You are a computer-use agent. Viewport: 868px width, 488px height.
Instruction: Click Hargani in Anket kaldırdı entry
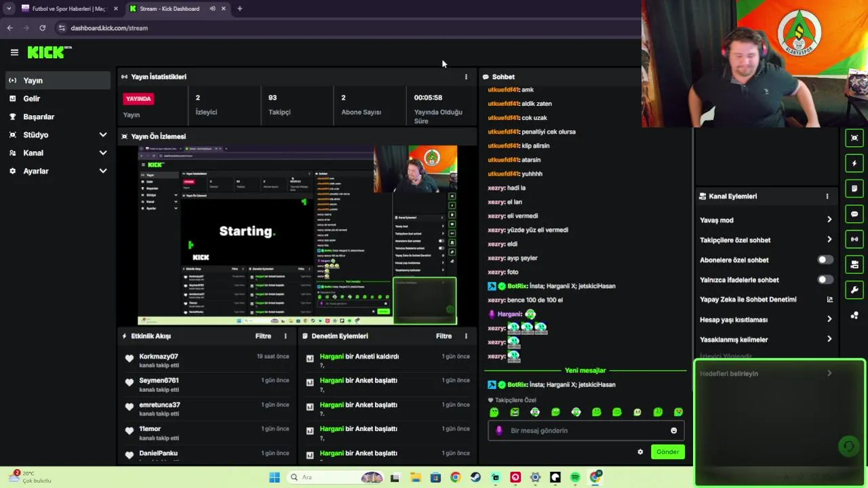[x=332, y=357]
